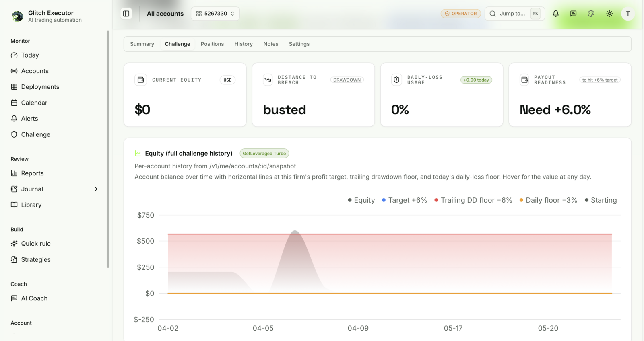Click the Library book icon
The width and height of the screenshot is (644, 341).
(x=14, y=205)
